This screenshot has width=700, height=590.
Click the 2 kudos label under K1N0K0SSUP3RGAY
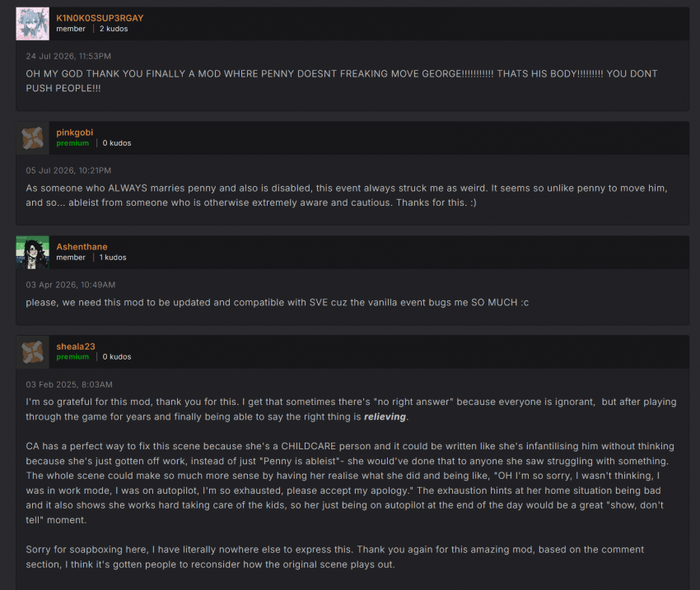(114, 29)
